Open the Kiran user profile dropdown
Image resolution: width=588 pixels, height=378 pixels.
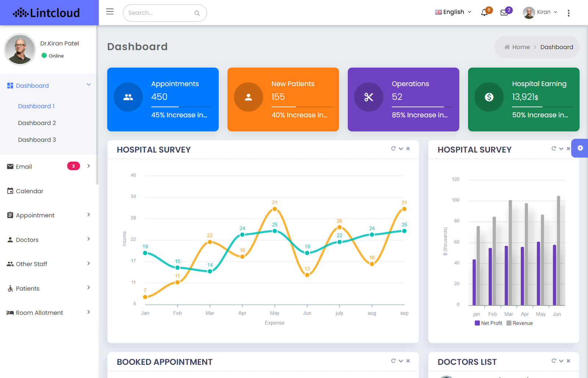pyautogui.click(x=540, y=12)
